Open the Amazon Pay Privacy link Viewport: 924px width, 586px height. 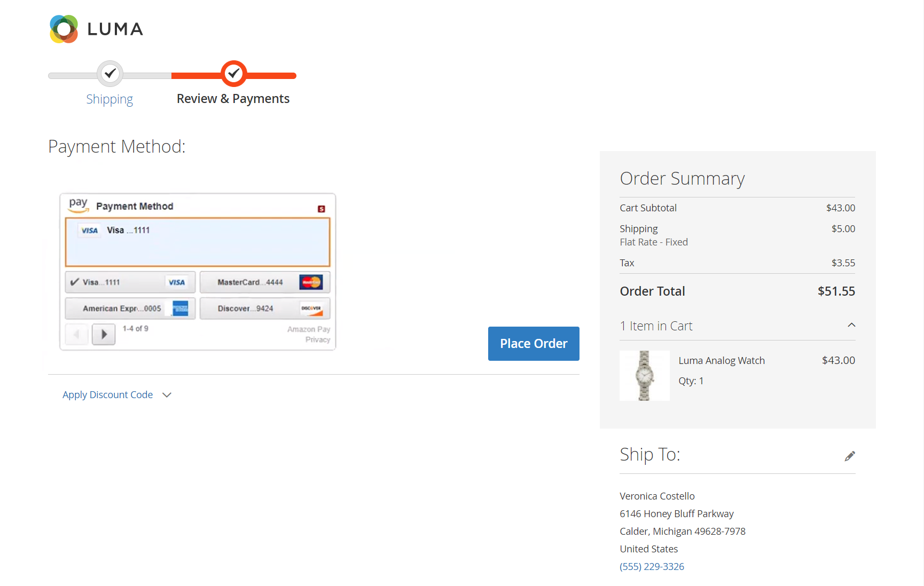coord(317,340)
